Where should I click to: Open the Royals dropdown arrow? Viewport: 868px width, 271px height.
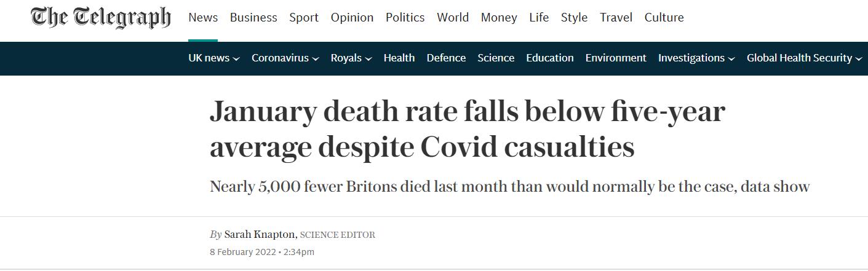[368, 59]
